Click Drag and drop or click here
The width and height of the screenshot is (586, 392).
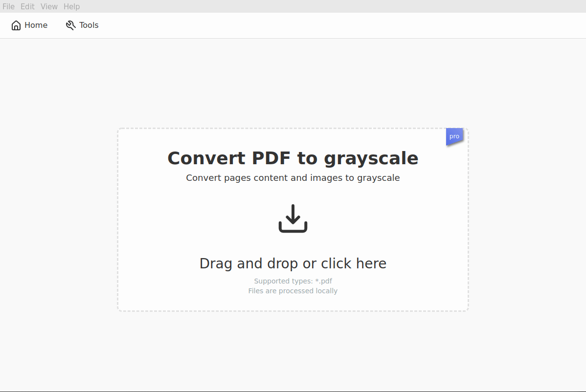pyautogui.click(x=293, y=263)
